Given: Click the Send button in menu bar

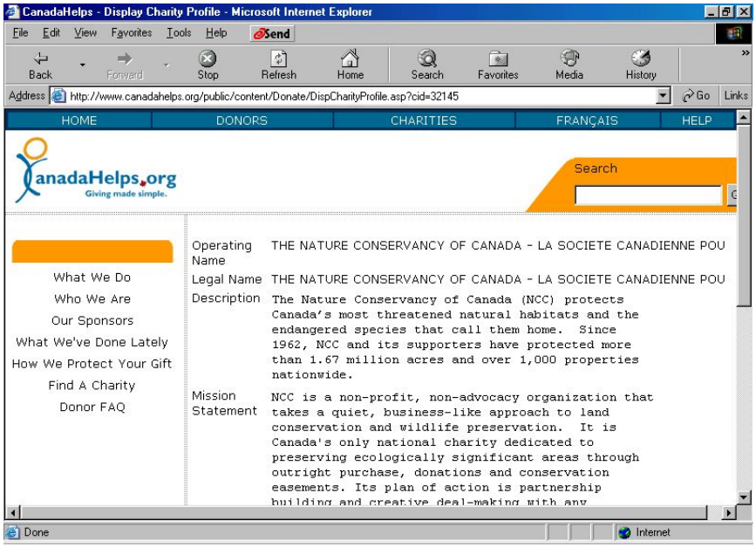Looking at the screenshot, I should pyautogui.click(x=273, y=33).
